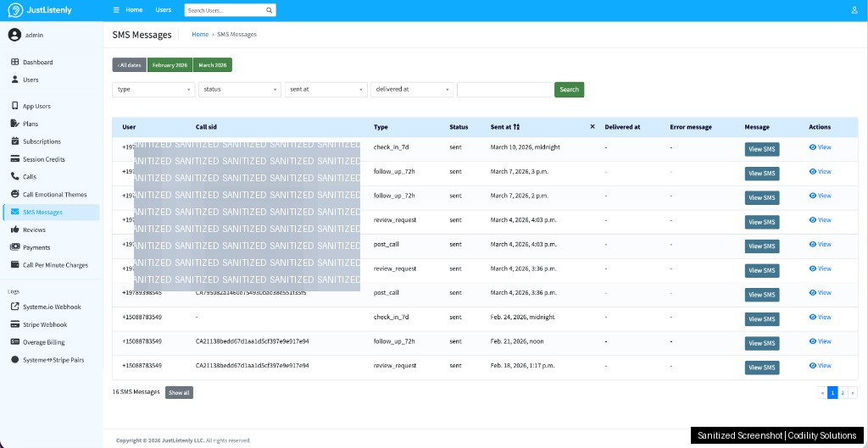Expand the status filter dropdown
Image resolution: width=868 pixels, height=448 pixels.
point(240,90)
